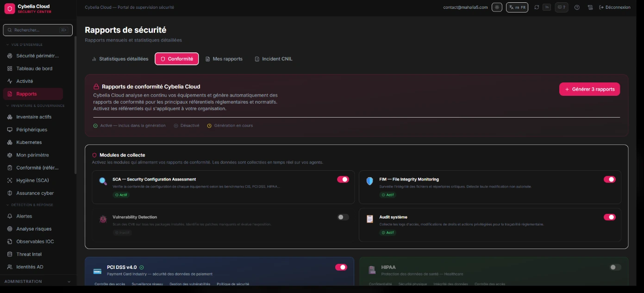Go to Threat Intel
Screen dimensions: 644x293
33,254
